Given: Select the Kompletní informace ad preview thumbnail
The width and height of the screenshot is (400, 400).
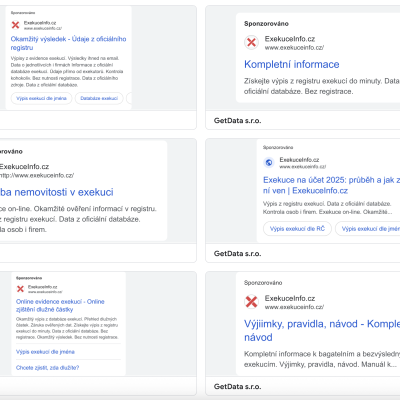Looking at the screenshot, I should 318,58.
